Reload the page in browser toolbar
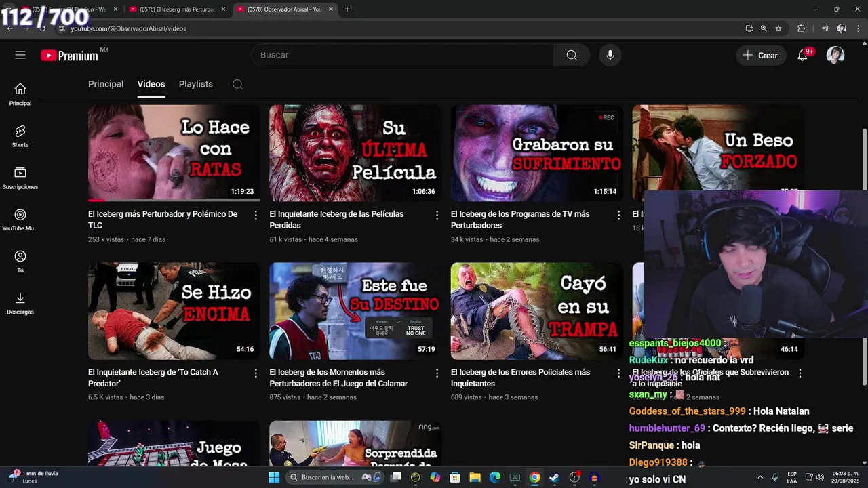 click(x=42, y=28)
